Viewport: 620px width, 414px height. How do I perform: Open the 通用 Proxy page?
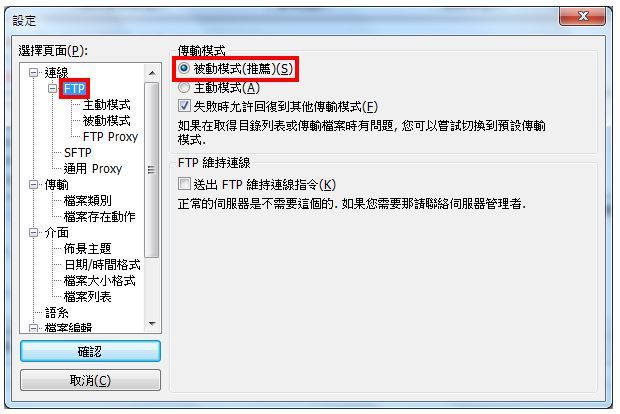(x=93, y=169)
